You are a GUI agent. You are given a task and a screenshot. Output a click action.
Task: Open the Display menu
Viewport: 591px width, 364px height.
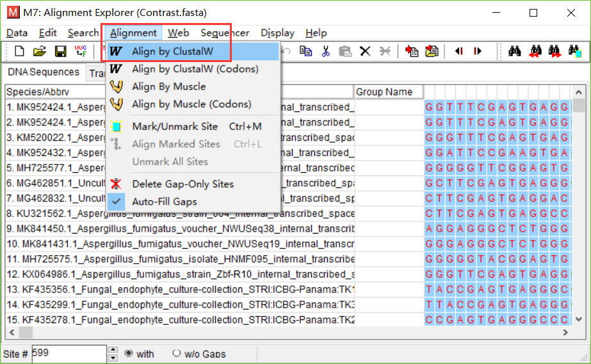coord(277,33)
